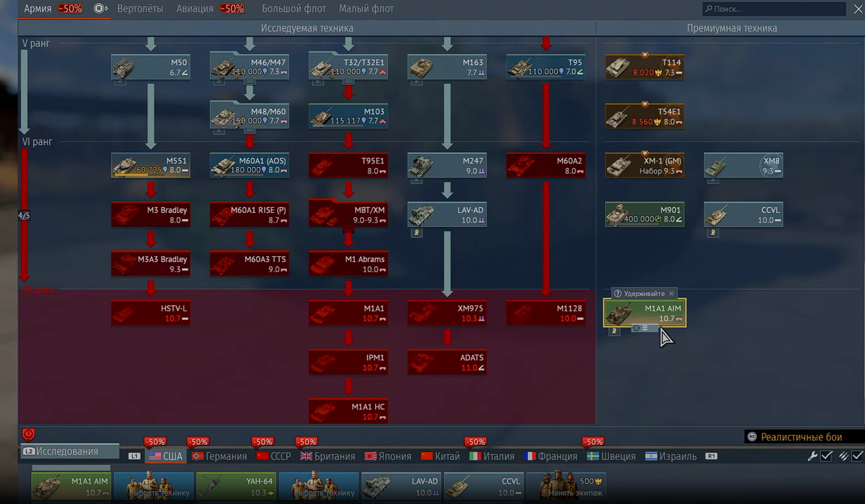
Task: Select premium T54E1 vehicle card
Action: tap(645, 116)
